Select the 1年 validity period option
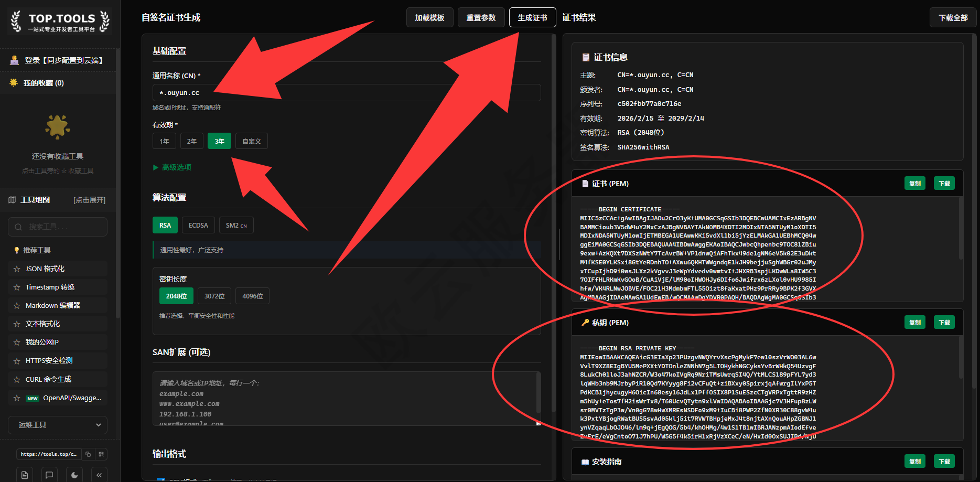This screenshot has height=482, width=980. (x=164, y=141)
